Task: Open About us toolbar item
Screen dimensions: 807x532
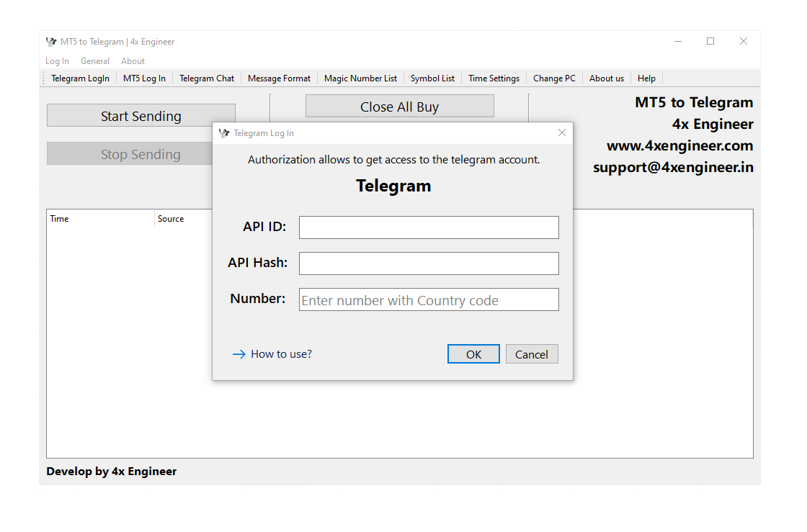Action: pyautogui.click(x=606, y=78)
